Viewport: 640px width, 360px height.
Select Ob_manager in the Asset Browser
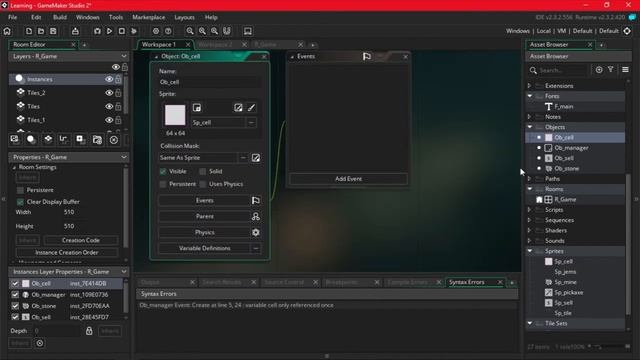[571, 148]
